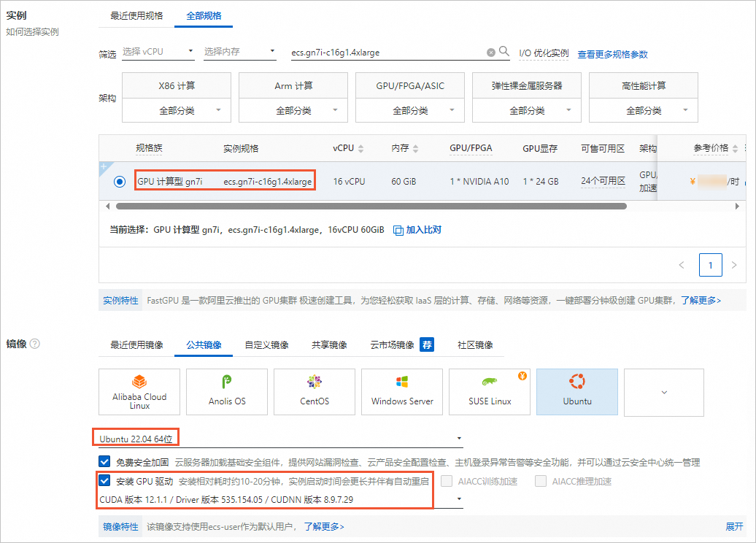The image size is (756, 543).
Task: Switch to the 全部规格 tab
Action: (x=204, y=16)
